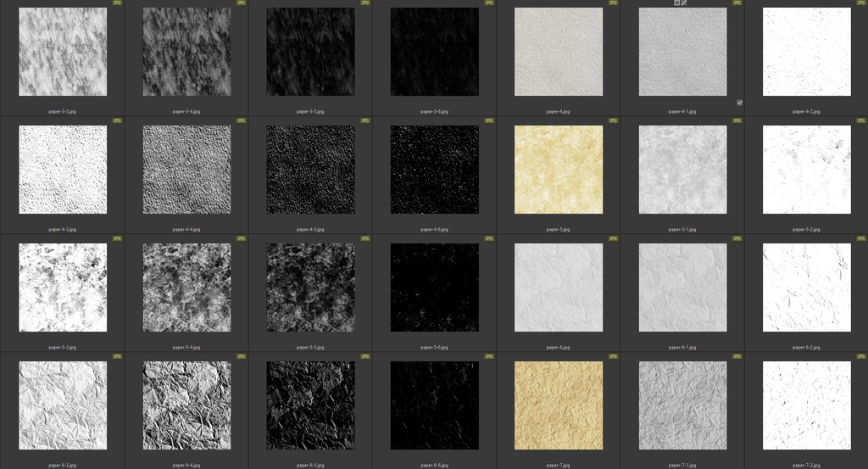Click the paper-6.jpg filename label
Viewport: 868px width, 469px height.
click(559, 347)
